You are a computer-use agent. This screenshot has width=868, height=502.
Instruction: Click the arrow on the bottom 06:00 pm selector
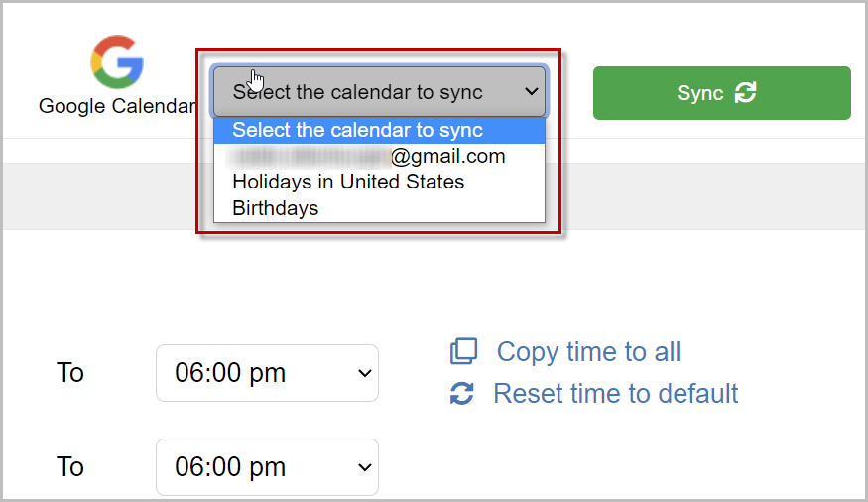[365, 467]
